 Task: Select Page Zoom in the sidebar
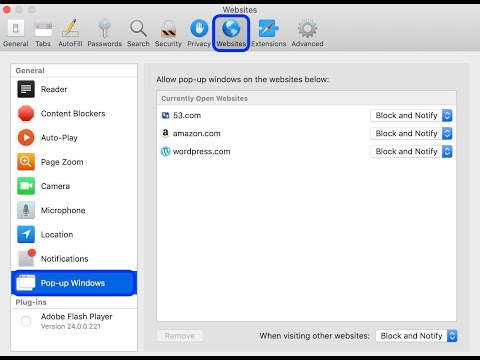pos(74,162)
